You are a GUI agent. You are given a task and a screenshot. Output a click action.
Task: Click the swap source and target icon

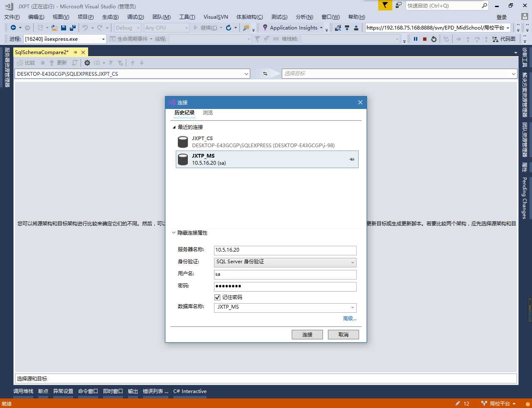(265, 74)
